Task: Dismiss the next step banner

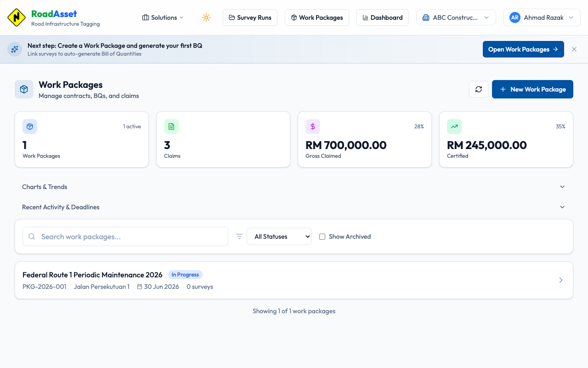Action: tap(574, 49)
